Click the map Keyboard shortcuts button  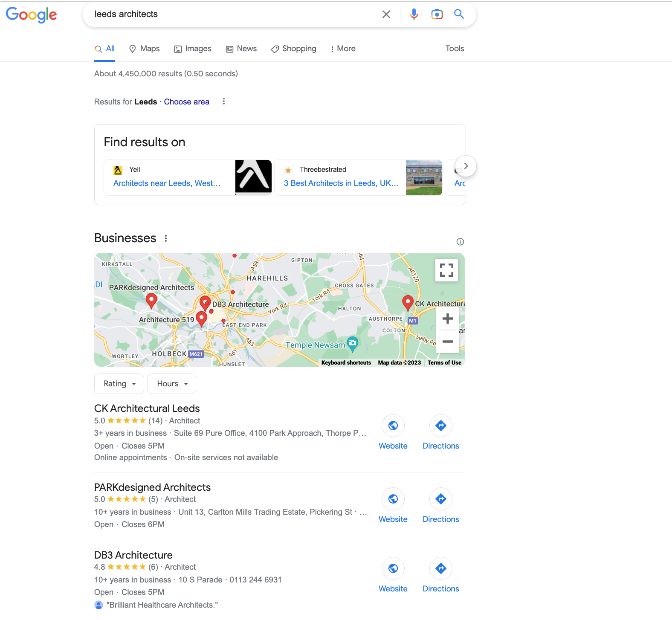click(x=346, y=363)
